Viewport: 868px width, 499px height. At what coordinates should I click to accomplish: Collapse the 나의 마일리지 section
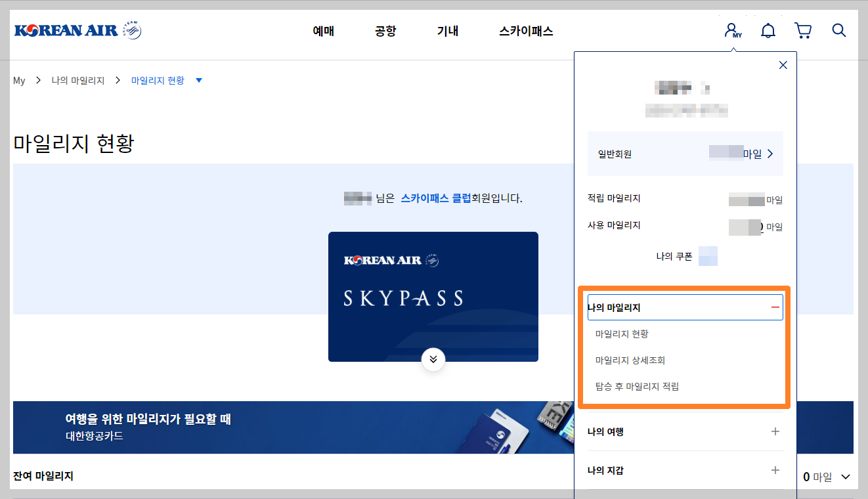point(685,307)
